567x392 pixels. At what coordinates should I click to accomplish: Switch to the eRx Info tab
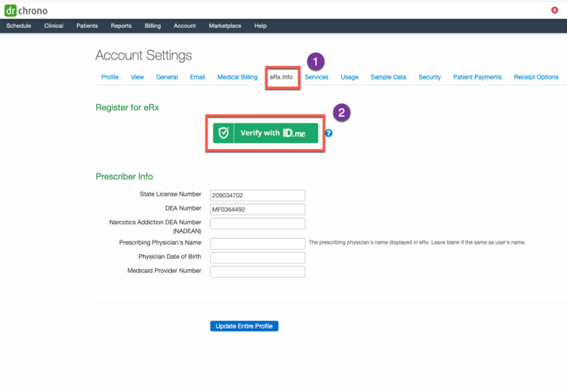[281, 77]
